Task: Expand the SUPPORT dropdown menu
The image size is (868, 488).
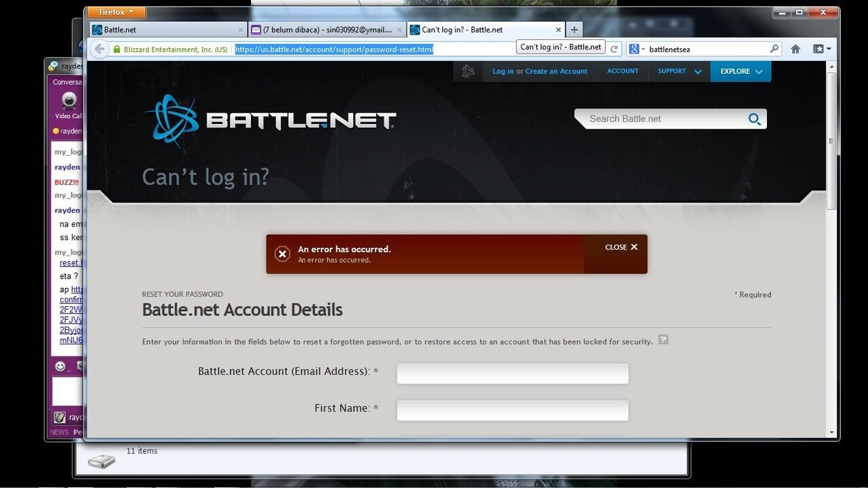Action: pyautogui.click(x=679, y=71)
